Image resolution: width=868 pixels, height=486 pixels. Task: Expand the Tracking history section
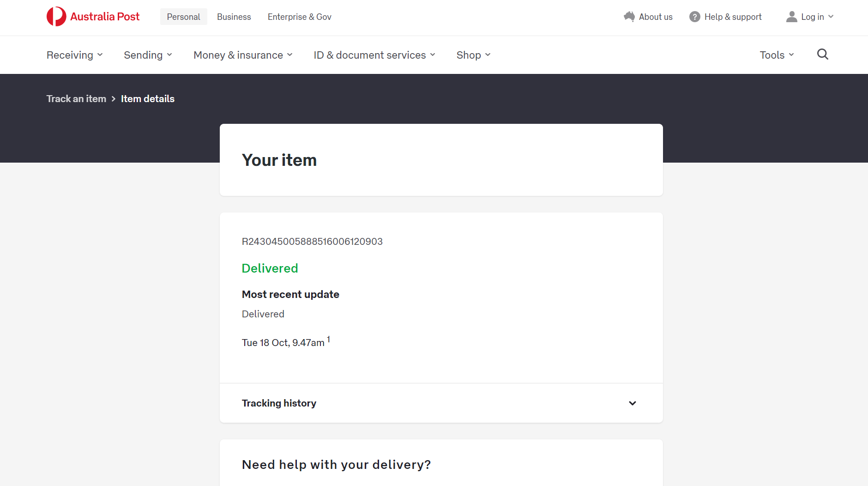pyautogui.click(x=632, y=403)
